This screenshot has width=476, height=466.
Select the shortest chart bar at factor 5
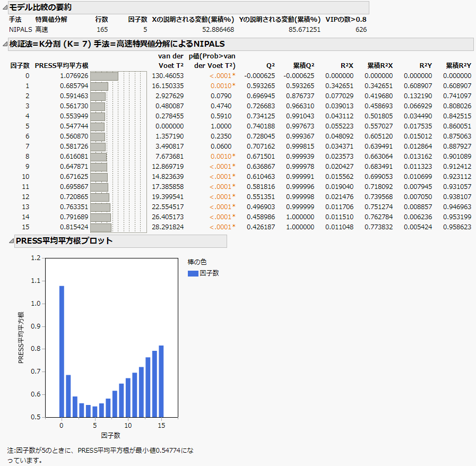(x=94, y=411)
